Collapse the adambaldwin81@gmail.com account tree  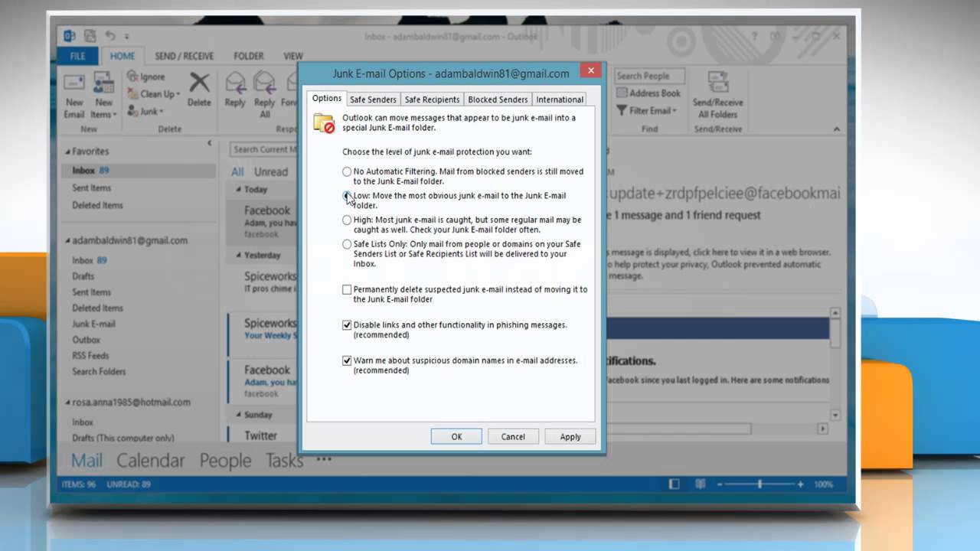pyautogui.click(x=67, y=240)
